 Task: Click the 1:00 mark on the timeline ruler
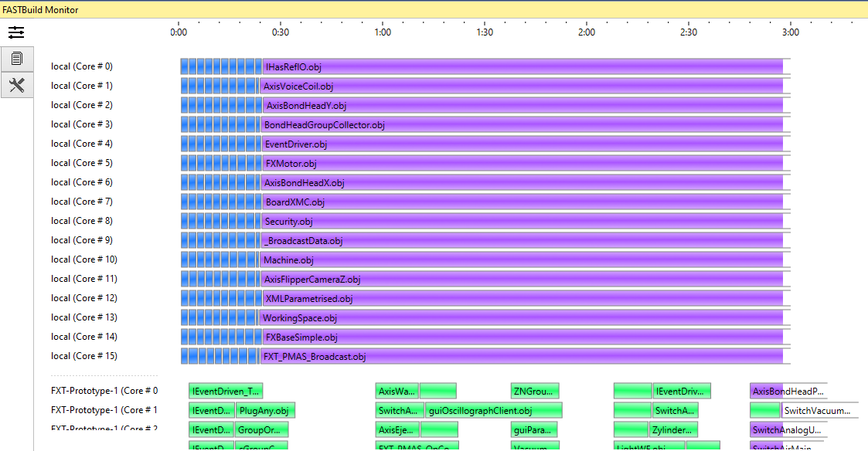point(383,32)
